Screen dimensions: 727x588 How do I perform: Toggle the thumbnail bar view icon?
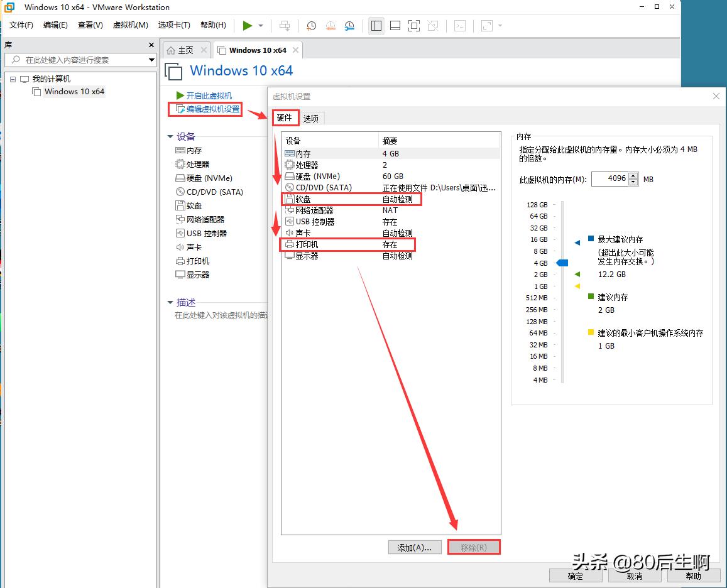[x=395, y=26]
